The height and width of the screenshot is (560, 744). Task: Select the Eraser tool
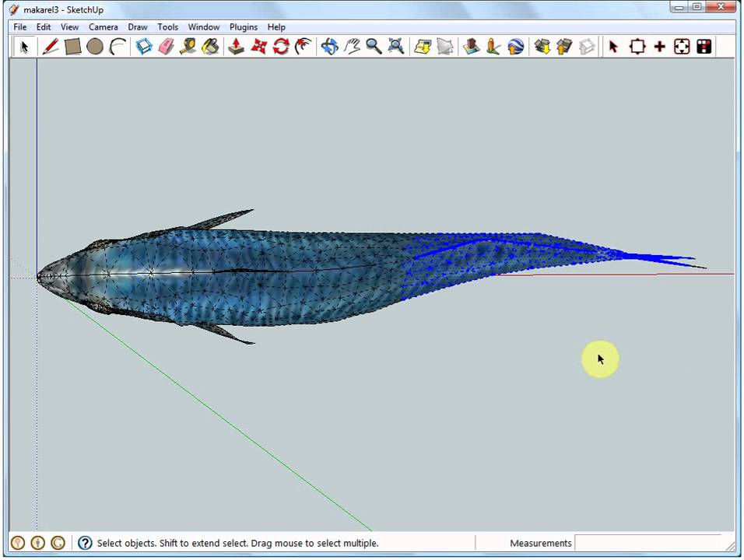click(166, 47)
